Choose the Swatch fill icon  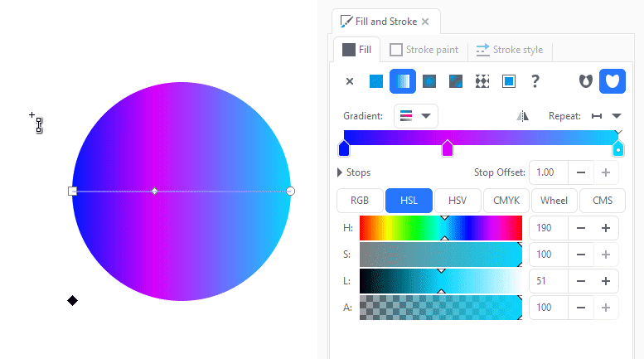(x=508, y=81)
